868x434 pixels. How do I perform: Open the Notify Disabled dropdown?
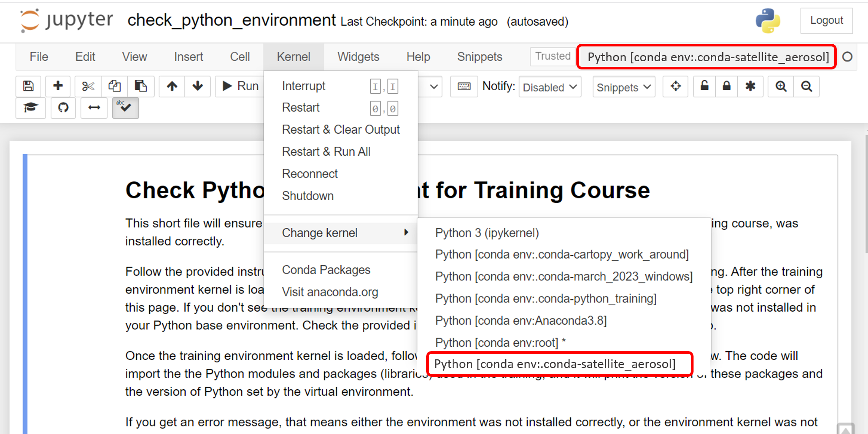pyautogui.click(x=549, y=87)
